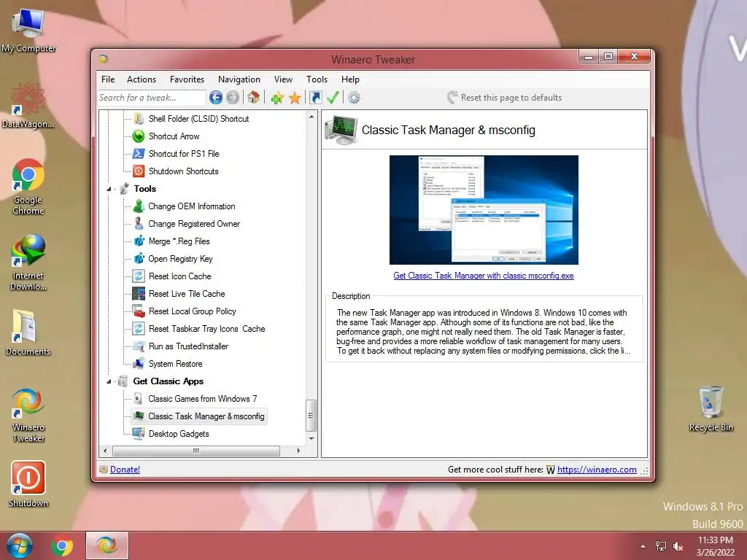The width and height of the screenshot is (747, 560).
Task: Click the green checkmark toolbar icon
Action: [x=333, y=98]
